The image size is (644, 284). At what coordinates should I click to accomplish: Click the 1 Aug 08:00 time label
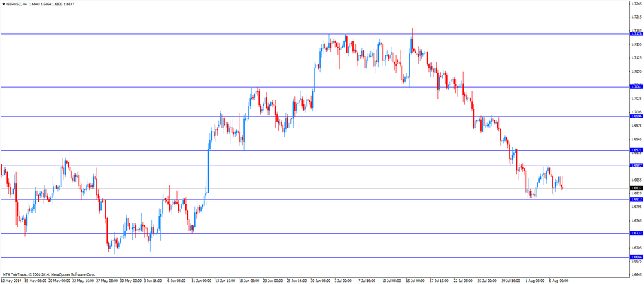click(x=535, y=281)
